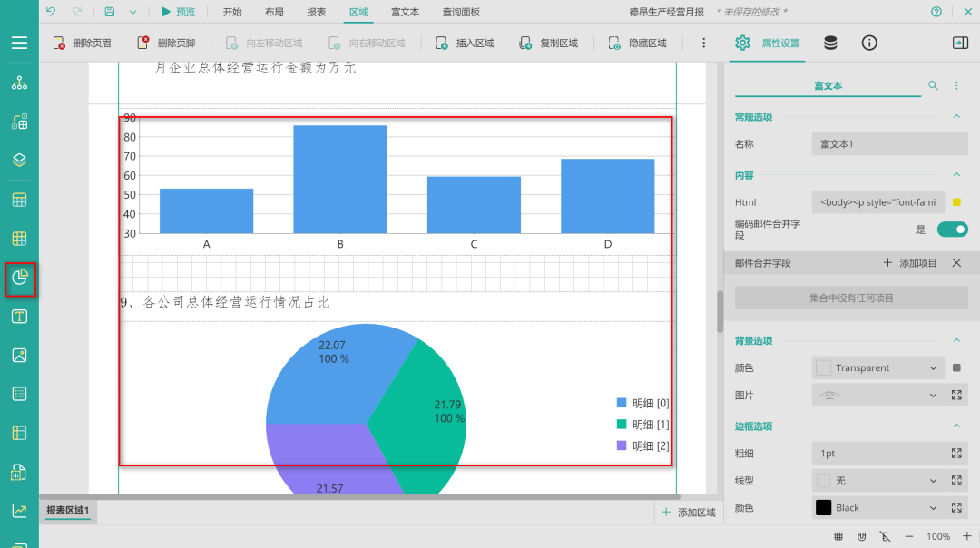This screenshot has width=980, height=548.
Task: Open the database data binding panel icon
Action: click(x=830, y=43)
